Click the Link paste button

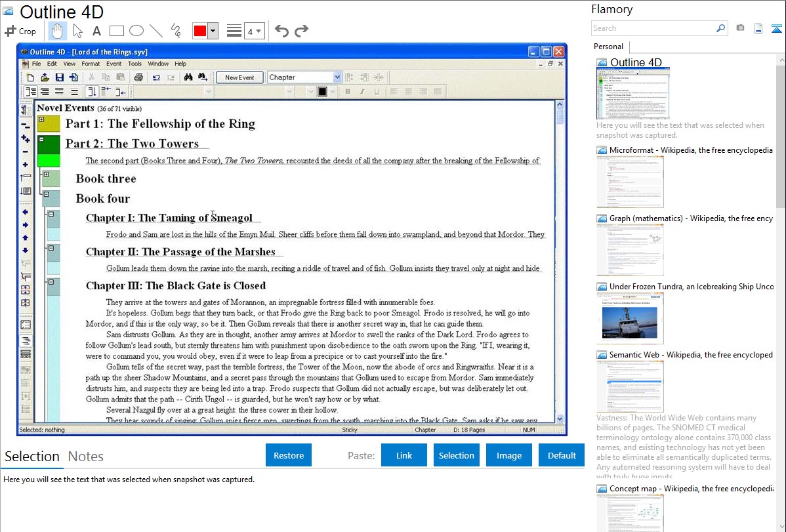[404, 455]
